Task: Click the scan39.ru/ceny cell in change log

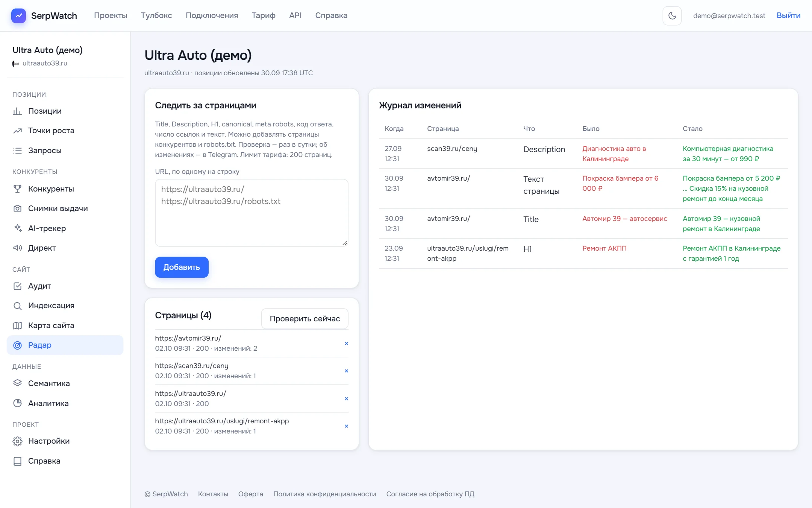Action: tap(452, 149)
